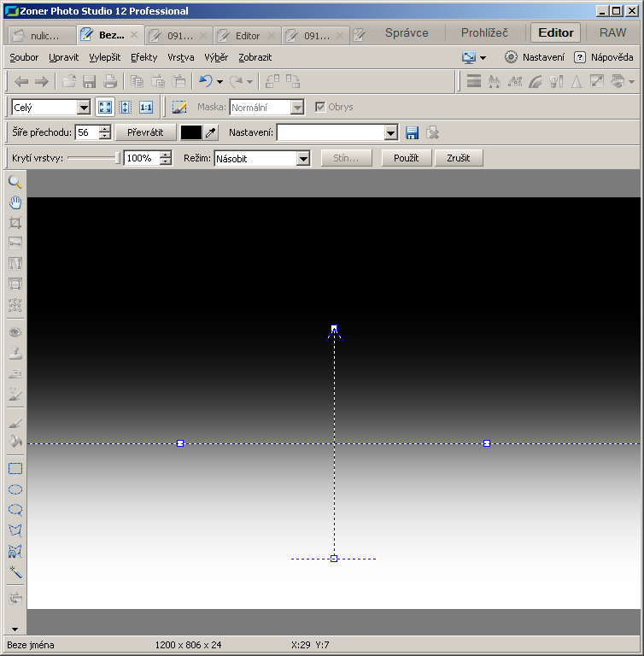This screenshot has width=644, height=656.
Task: Expand the Nastavení presets dropdown
Action: click(390, 132)
